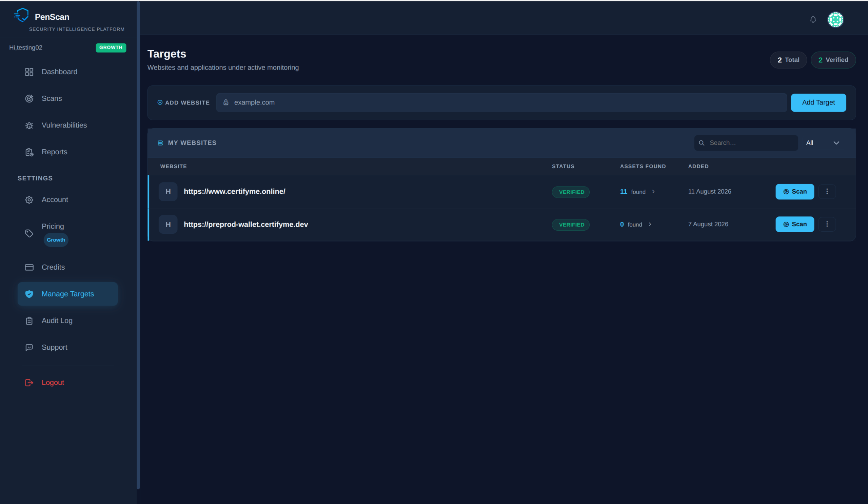Click the search magnifier icon

coord(701,143)
